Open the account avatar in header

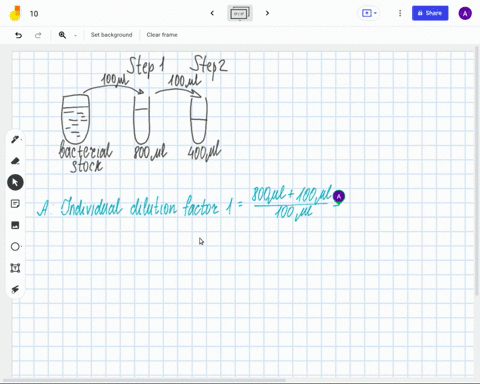click(465, 13)
